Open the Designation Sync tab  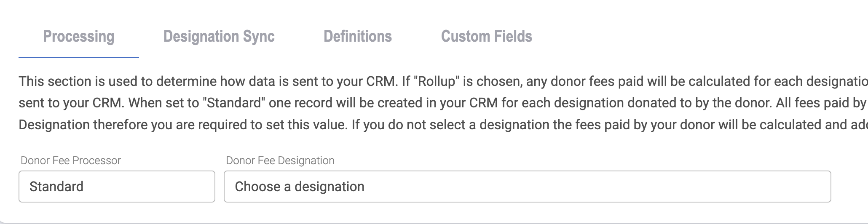coord(219,37)
